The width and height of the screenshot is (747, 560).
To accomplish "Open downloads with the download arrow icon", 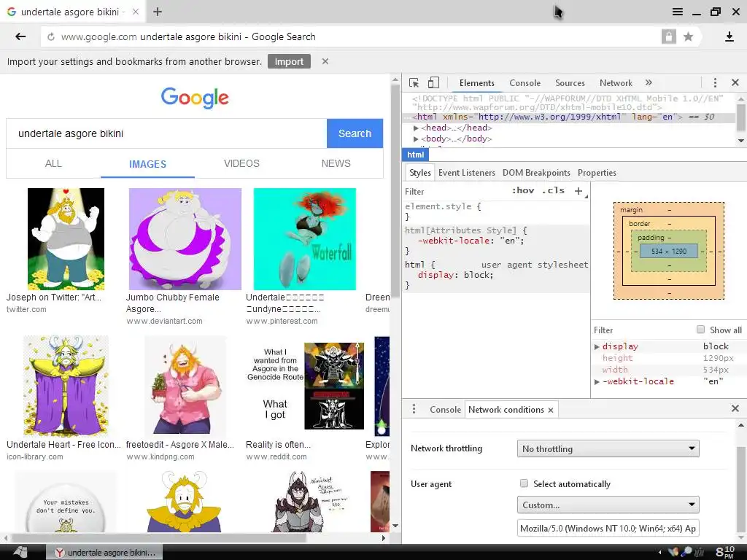I will pos(729,36).
